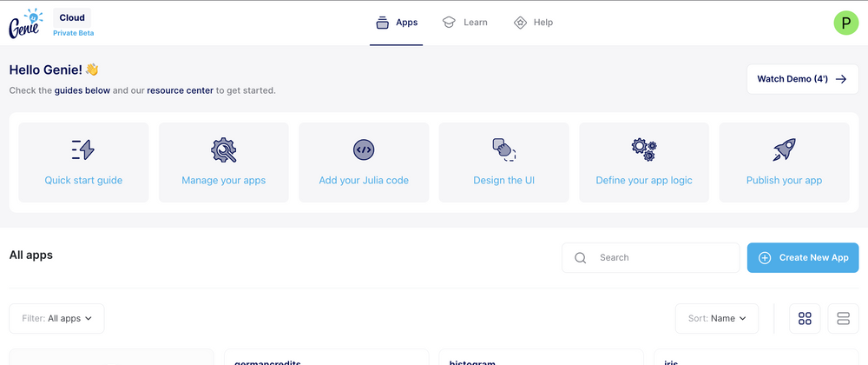
Task: Open the user profile avatar P
Action: pos(845,23)
